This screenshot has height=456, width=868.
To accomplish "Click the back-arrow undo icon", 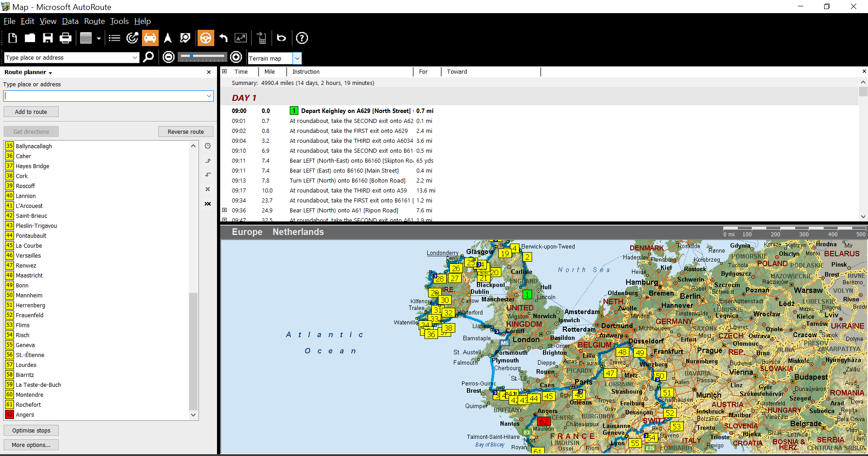I will [223, 38].
